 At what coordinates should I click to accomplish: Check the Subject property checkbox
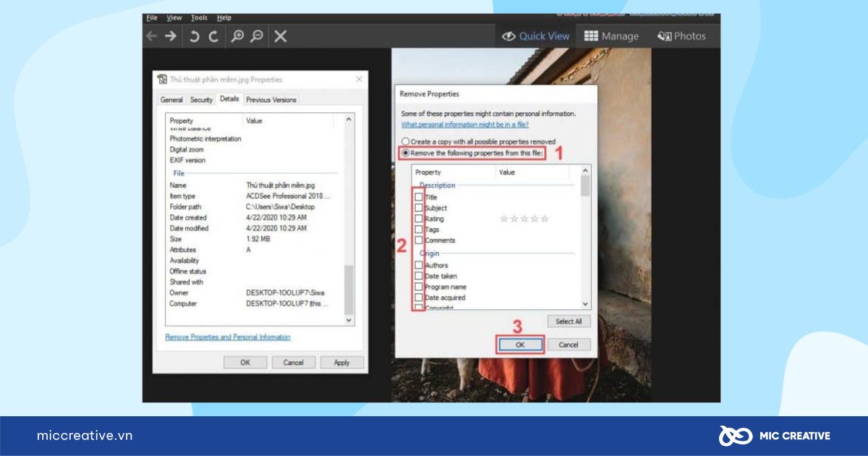[419, 208]
